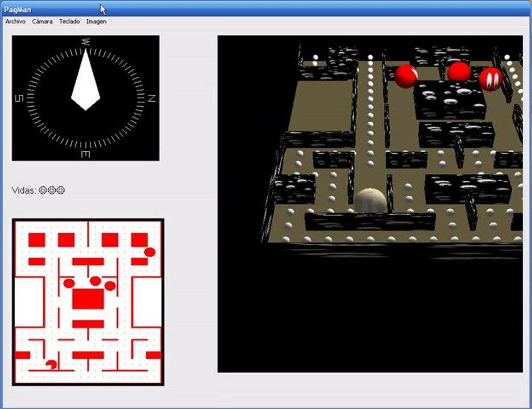This screenshot has height=409, width=532.
Task: Open the Imagen menu
Action: (97, 22)
